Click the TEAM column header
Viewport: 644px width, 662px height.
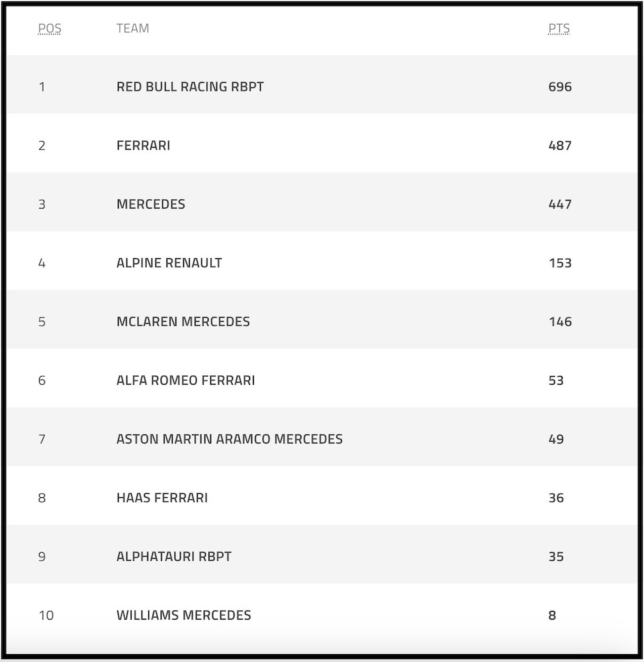coord(132,28)
